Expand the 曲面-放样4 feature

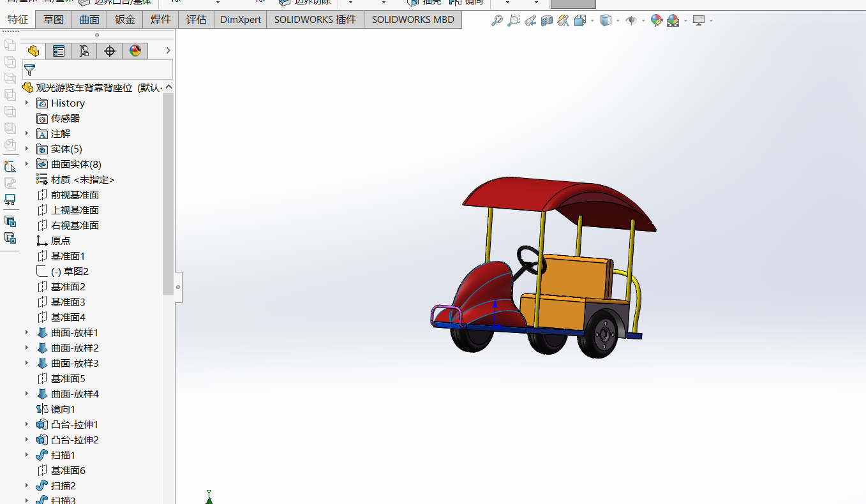[27, 394]
